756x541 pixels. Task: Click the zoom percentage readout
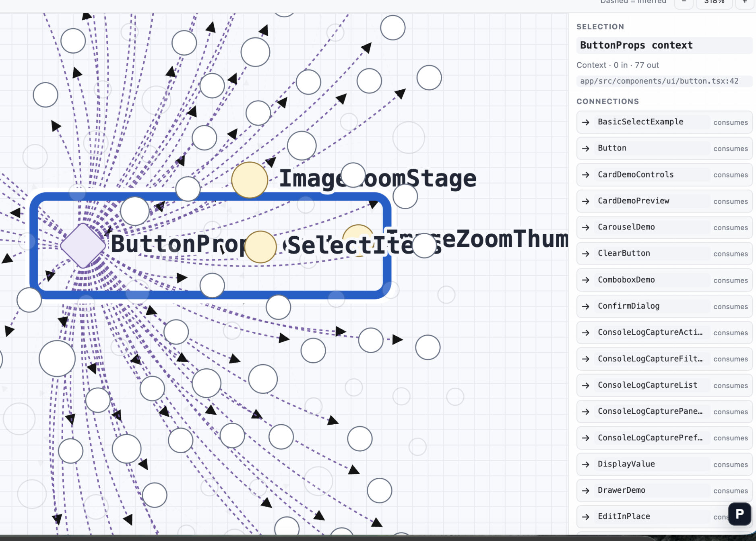click(714, 2)
